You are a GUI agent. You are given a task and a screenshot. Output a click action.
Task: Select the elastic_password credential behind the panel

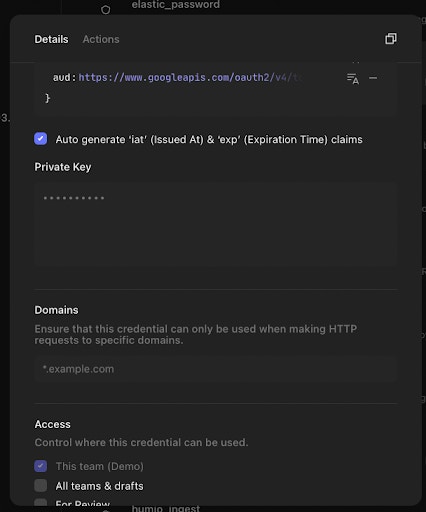(176, 5)
